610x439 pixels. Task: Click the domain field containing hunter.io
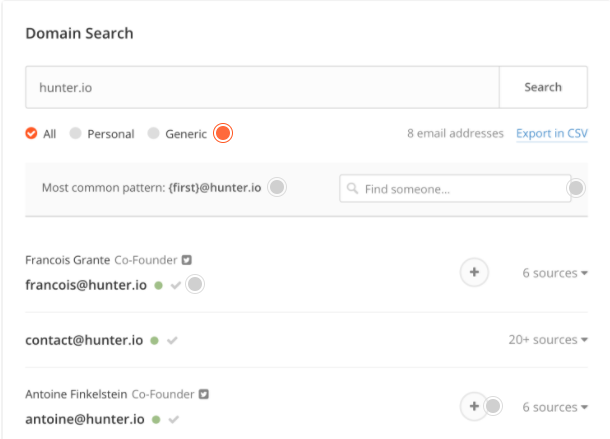(263, 87)
